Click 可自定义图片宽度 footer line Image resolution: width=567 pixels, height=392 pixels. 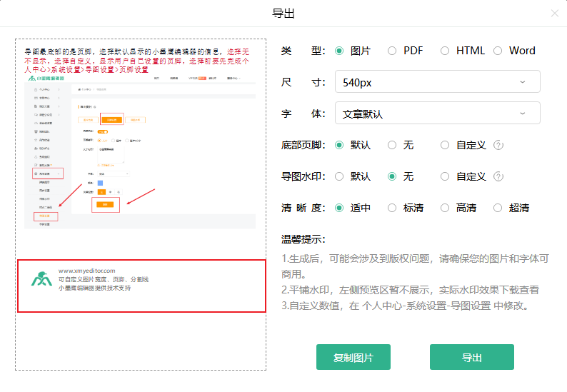tap(104, 279)
